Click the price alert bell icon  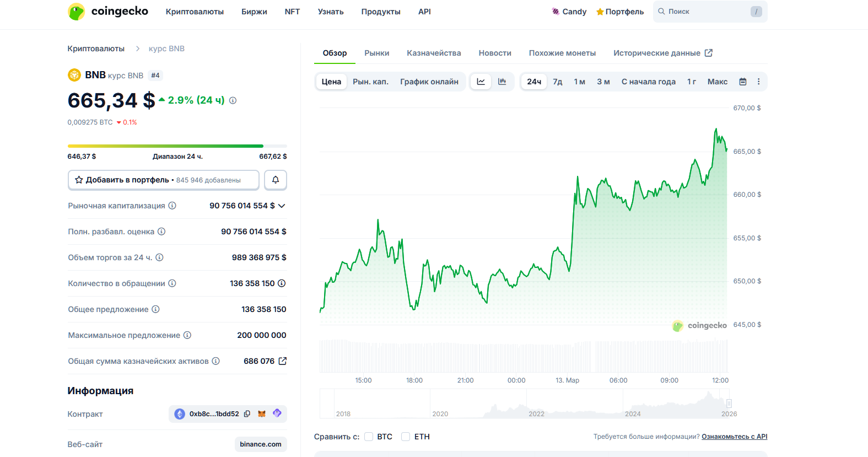click(276, 180)
